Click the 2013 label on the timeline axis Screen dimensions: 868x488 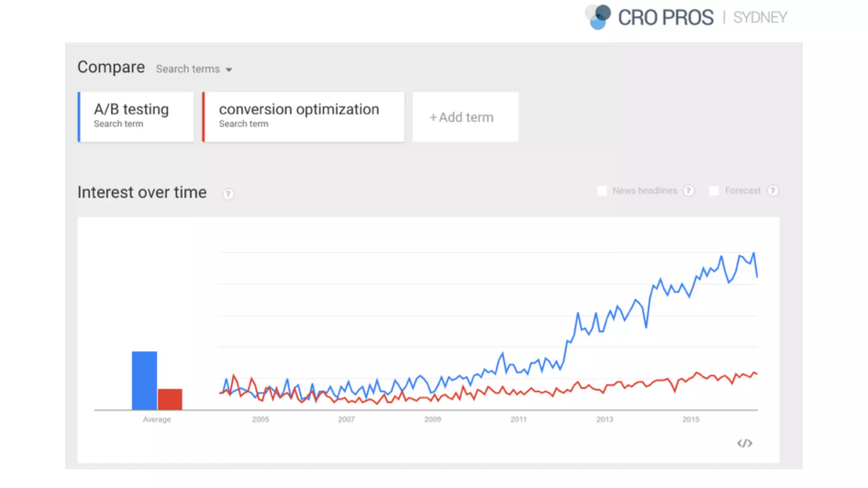[604, 419]
